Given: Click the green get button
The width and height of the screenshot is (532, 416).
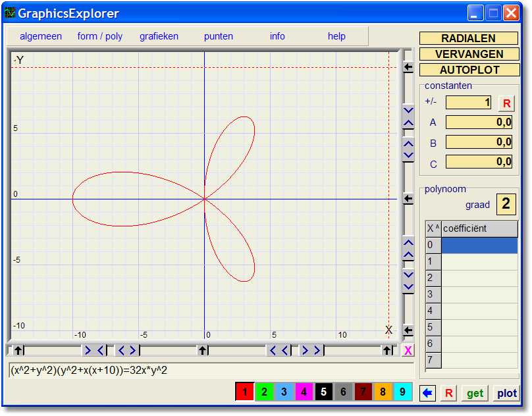Looking at the screenshot, I should coord(475,393).
